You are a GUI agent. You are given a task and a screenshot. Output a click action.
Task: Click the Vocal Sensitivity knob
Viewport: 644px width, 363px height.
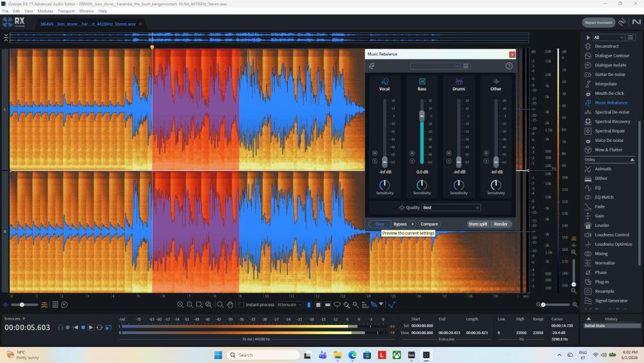384,184
